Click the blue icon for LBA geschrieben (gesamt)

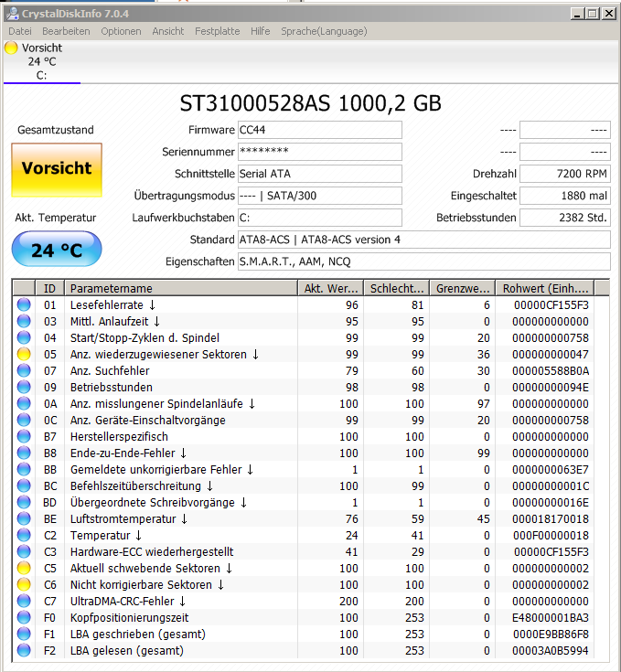(x=24, y=634)
